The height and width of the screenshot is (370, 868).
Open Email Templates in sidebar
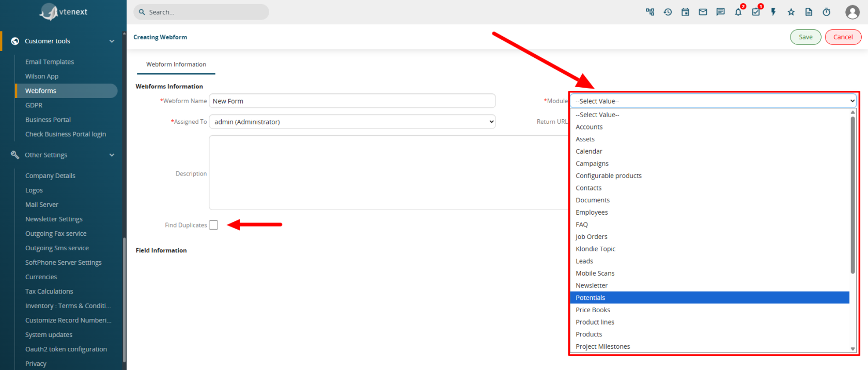click(50, 62)
